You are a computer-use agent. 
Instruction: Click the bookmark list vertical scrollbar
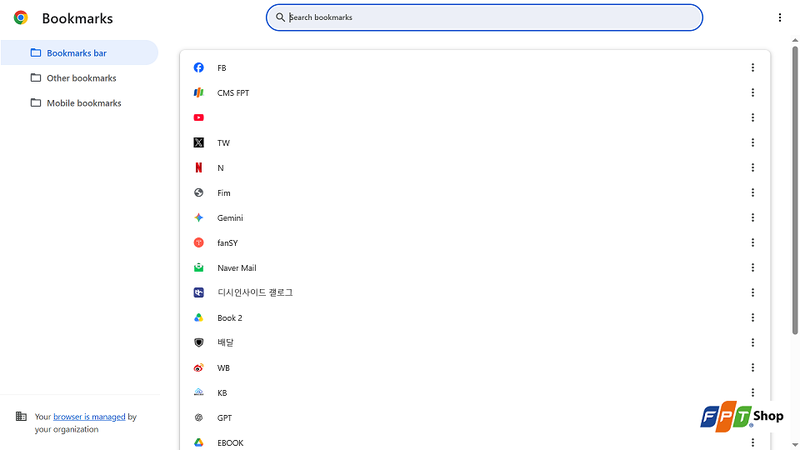pos(795,191)
